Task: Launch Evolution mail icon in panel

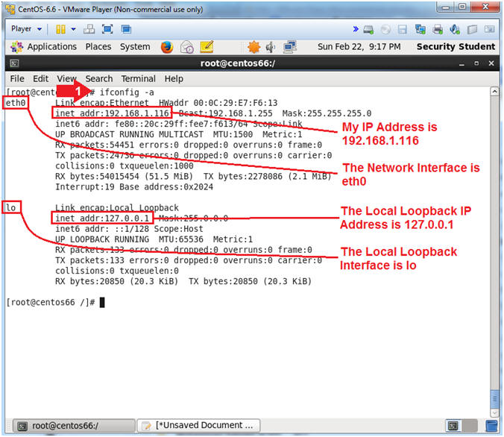Action: pyautogui.click(x=186, y=47)
